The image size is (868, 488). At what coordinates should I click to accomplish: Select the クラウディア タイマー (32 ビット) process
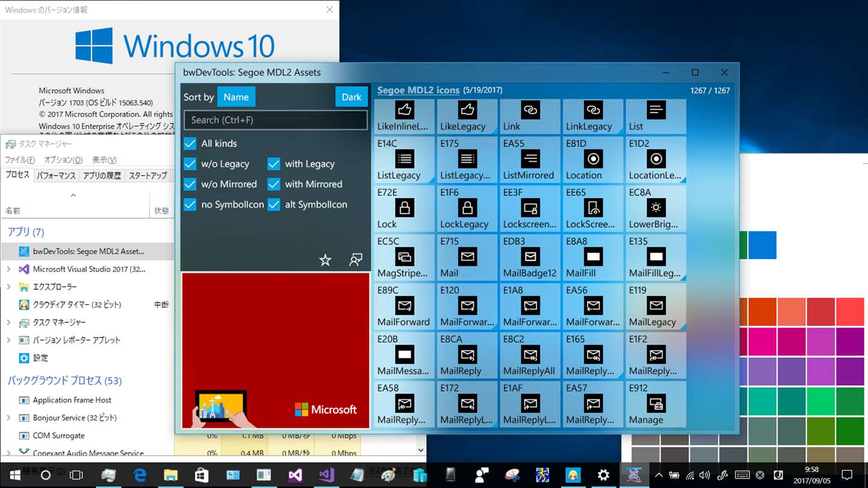tap(87, 305)
